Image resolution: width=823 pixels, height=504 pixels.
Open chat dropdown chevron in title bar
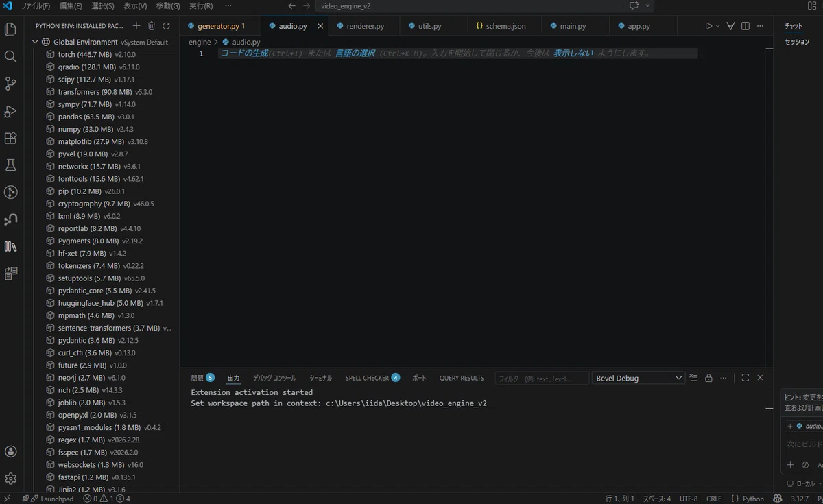(x=647, y=5)
